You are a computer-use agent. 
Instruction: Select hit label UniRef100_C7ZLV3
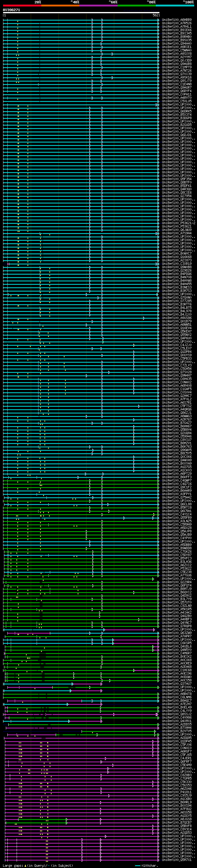pyautogui.click(x=177, y=365)
